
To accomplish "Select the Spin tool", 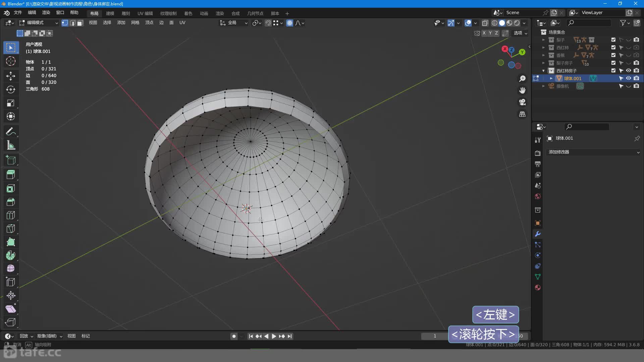I will pyautogui.click(x=11, y=255).
